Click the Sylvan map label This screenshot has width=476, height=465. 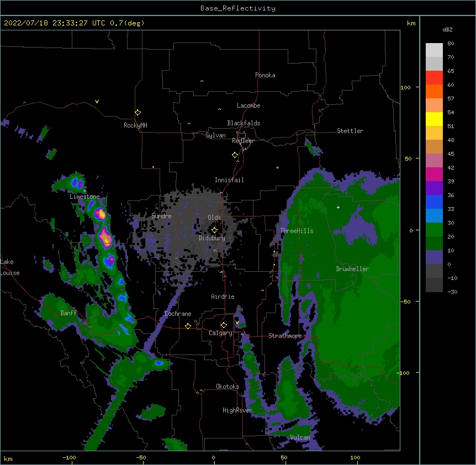click(215, 135)
